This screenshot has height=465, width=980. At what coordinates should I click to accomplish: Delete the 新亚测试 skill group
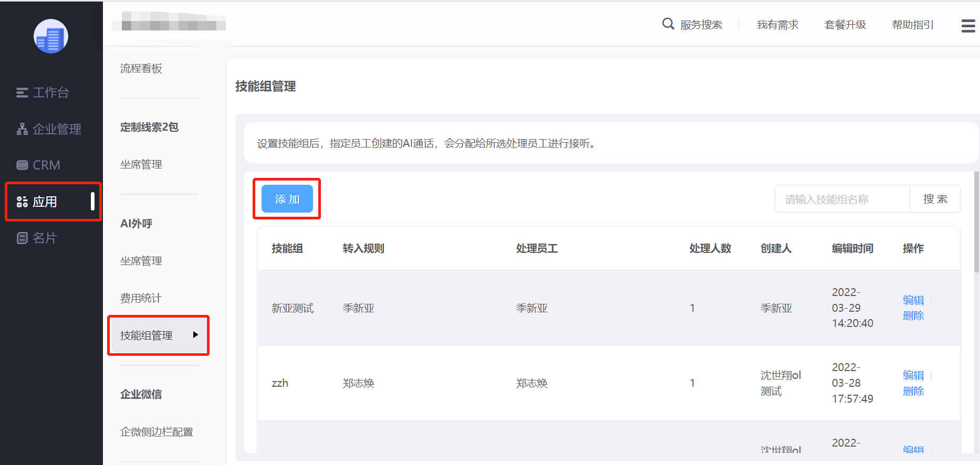(x=913, y=315)
